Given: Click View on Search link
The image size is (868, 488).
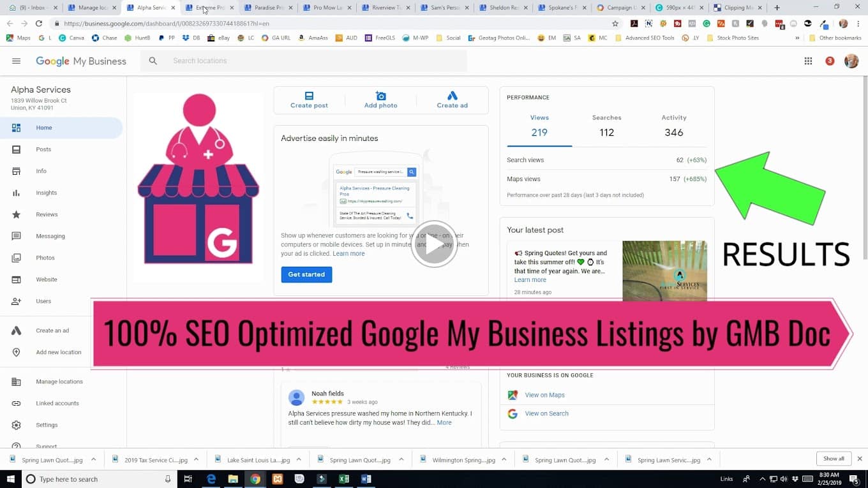Looking at the screenshot, I should coord(546,413).
